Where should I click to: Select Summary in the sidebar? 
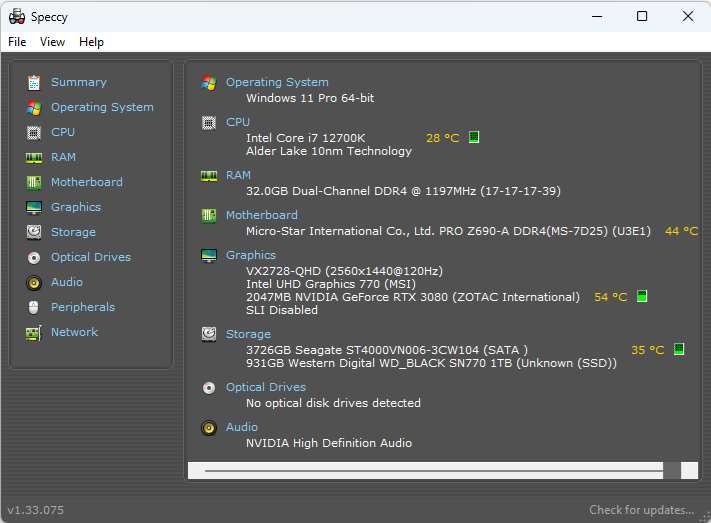coord(79,82)
